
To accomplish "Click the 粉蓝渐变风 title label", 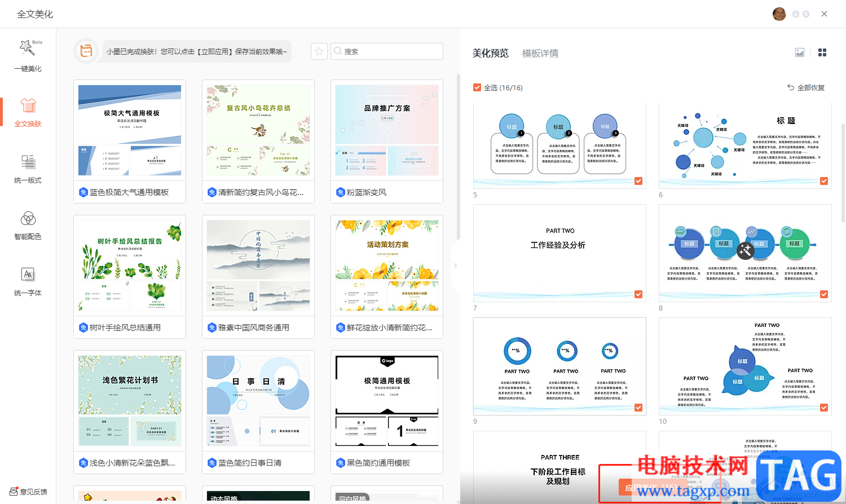I will tap(367, 192).
